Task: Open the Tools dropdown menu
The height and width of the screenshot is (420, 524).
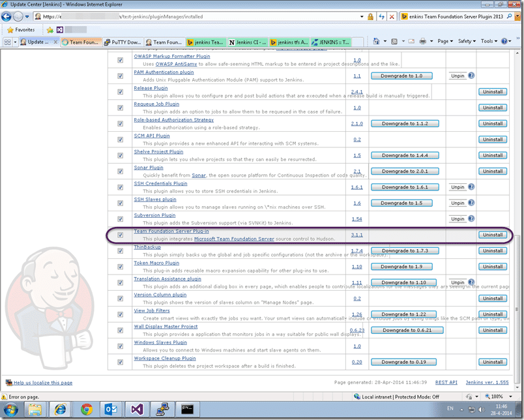Action: pos(489,41)
